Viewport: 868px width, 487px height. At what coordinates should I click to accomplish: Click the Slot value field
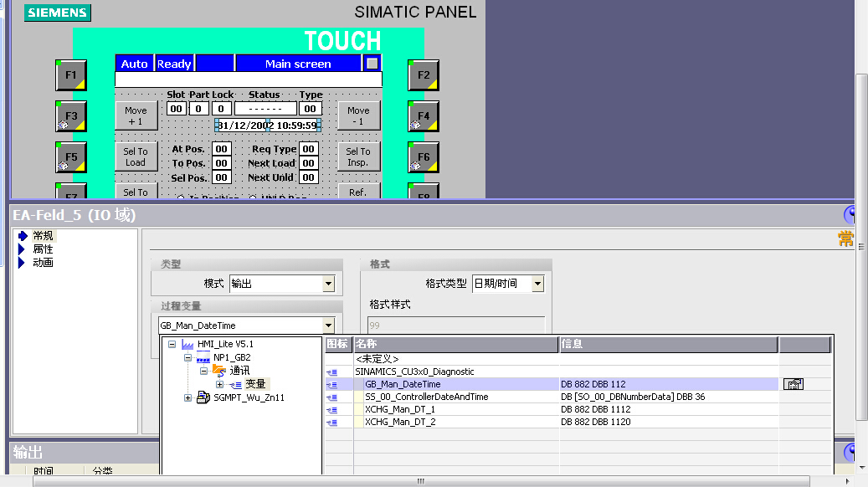176,109
